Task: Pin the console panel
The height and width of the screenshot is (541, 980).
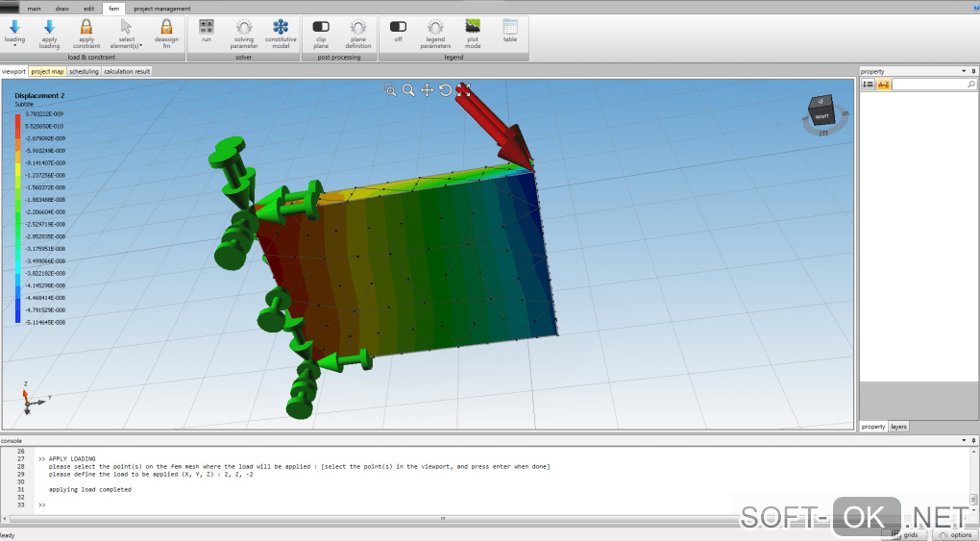Action: click(973, 440)
